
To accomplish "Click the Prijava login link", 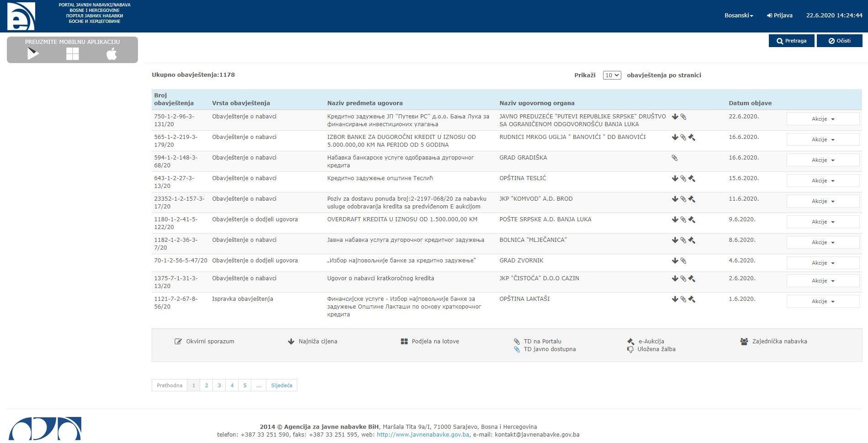I will click(779, 16).
